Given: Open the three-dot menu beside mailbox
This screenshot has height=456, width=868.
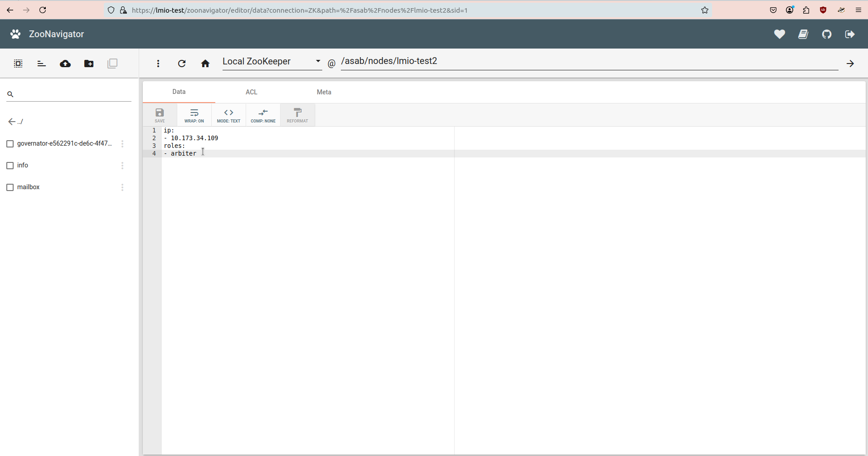Looking at the screenshot, I should click(x=122, y=187).
